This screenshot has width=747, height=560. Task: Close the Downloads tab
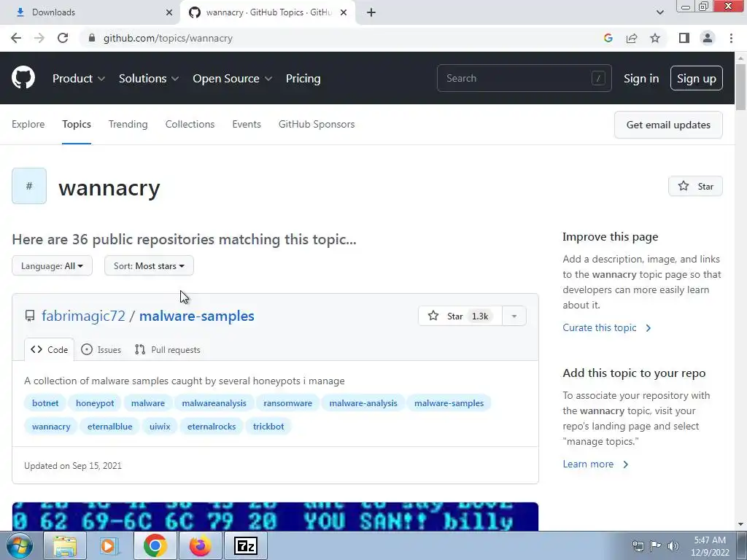[x=169, y=12]
